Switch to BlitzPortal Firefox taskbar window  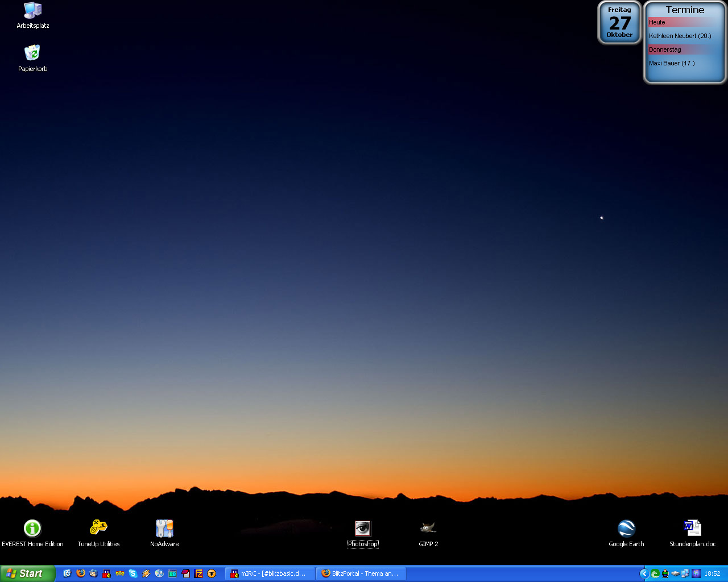coord(361,573)
